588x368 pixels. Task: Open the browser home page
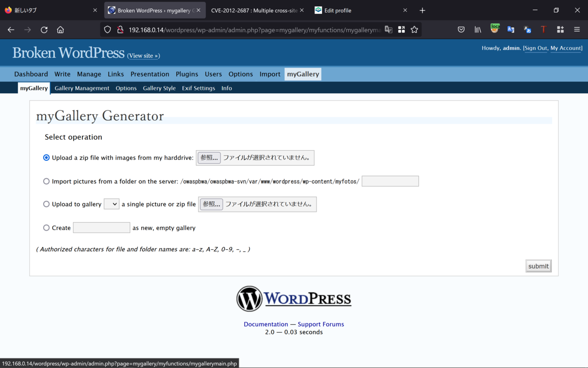click(60, 29)
